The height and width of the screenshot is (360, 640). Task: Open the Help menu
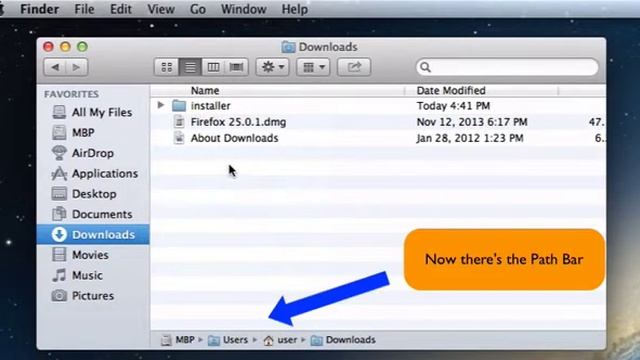pos(295,9)
